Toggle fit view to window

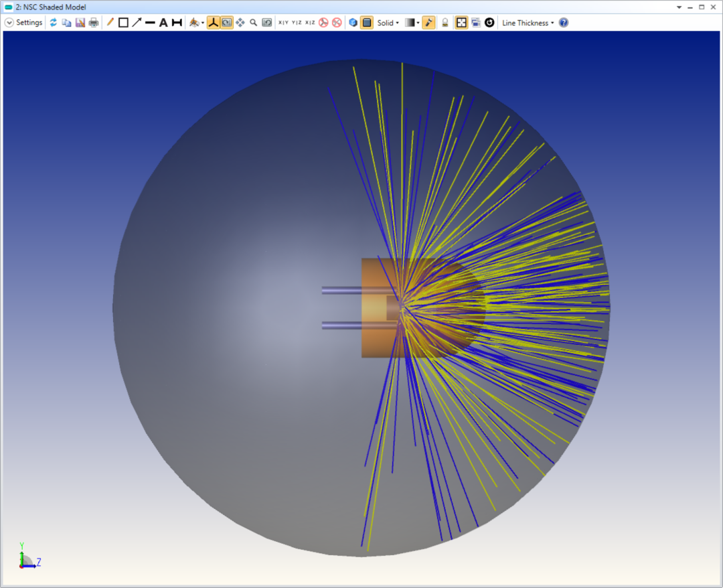click(x=461, y=22)
